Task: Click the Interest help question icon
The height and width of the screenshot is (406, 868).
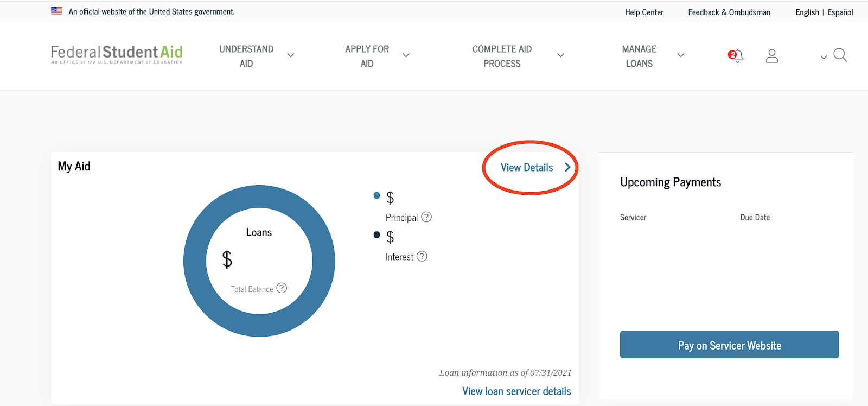Action: [422, 256]
